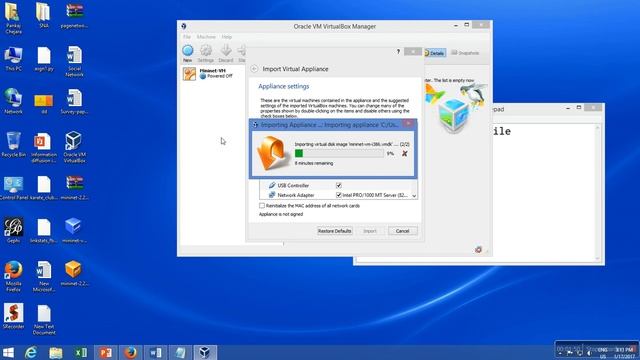Switch to PowerPoint in the taskbar
Screen dimensions: 640x360
click(105, 353)
